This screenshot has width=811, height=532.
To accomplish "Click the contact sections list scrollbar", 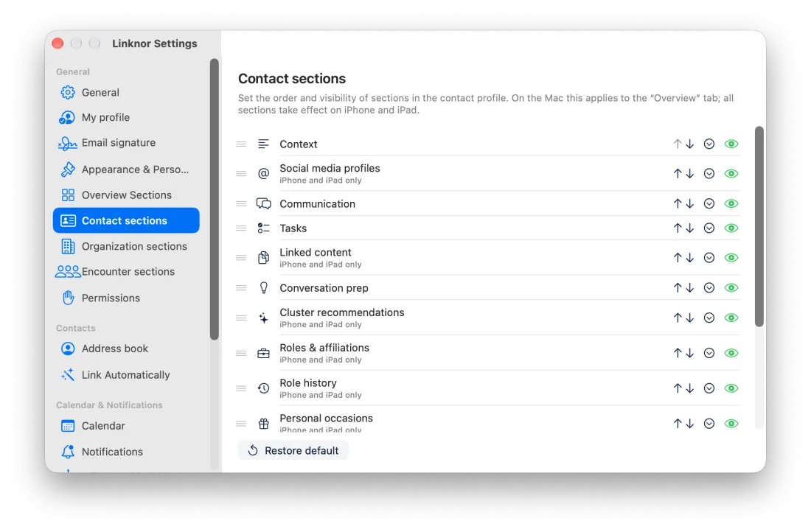I will (759, 226).
